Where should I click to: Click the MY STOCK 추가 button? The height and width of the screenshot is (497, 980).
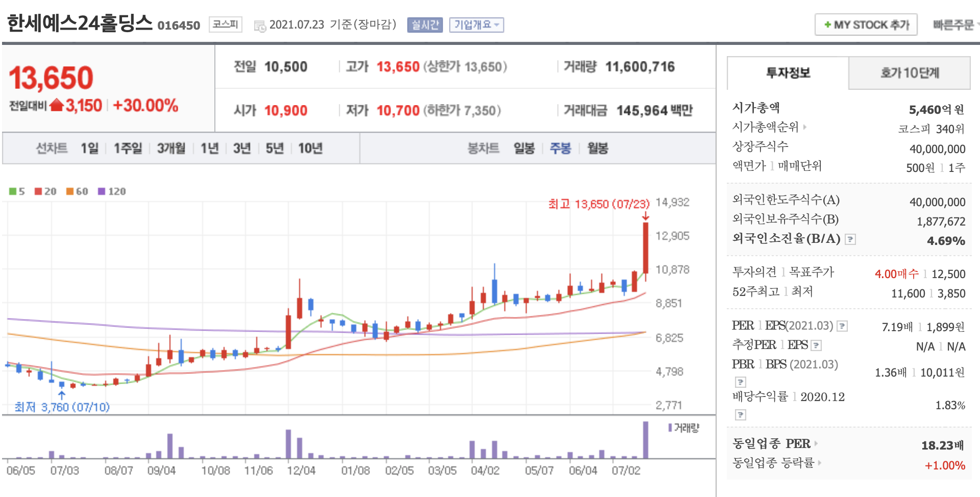click(866, 24)
